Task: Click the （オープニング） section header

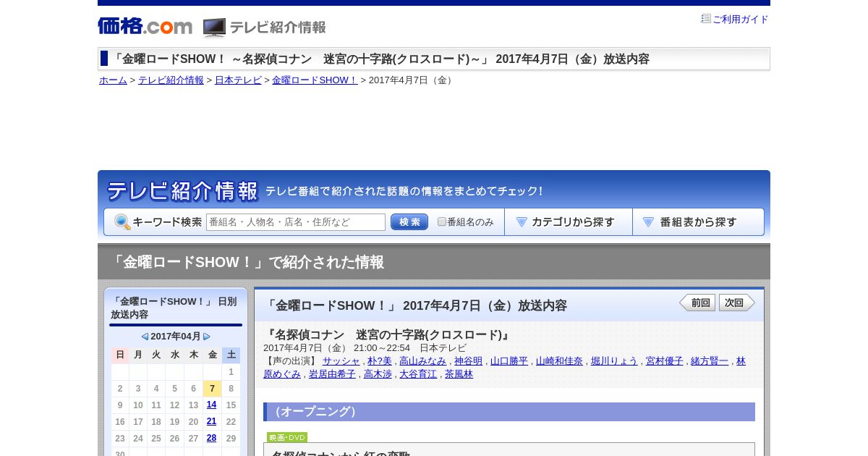Action: 509,412
